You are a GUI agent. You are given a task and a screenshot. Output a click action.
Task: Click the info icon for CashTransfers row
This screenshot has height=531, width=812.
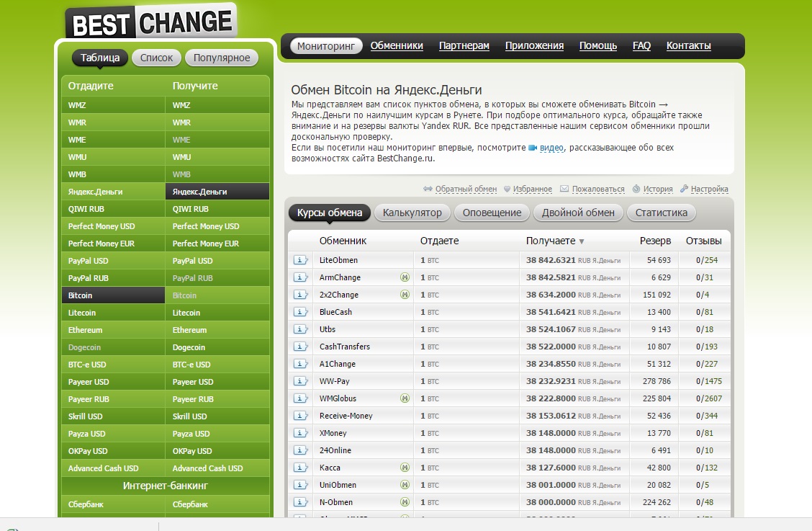[x=301, y=347]
